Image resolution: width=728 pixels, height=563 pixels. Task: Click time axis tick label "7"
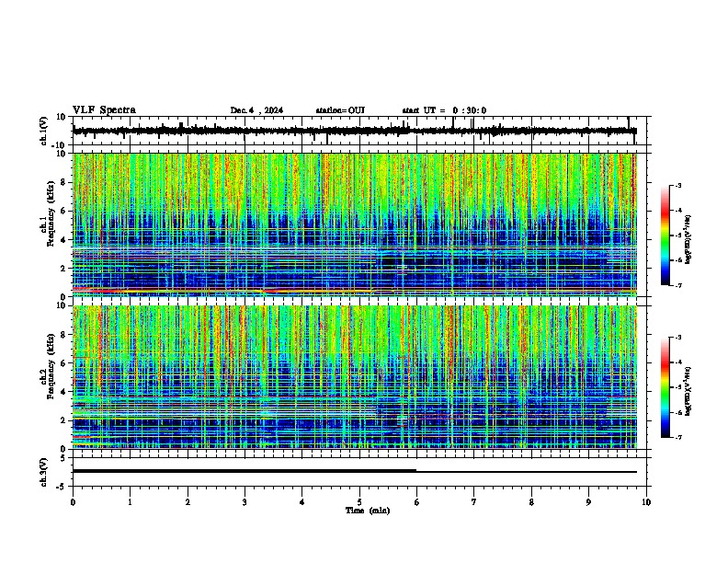pos(474,502)
